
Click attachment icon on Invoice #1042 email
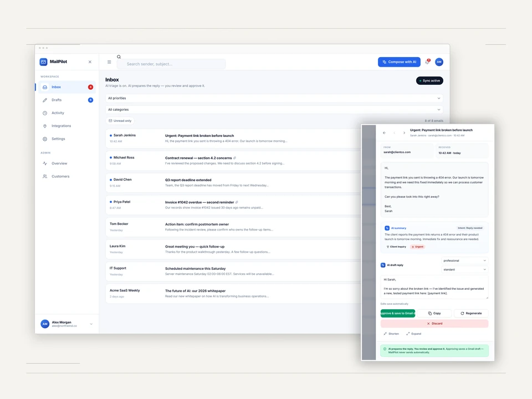pyautogui.click(x=237, y=202)
